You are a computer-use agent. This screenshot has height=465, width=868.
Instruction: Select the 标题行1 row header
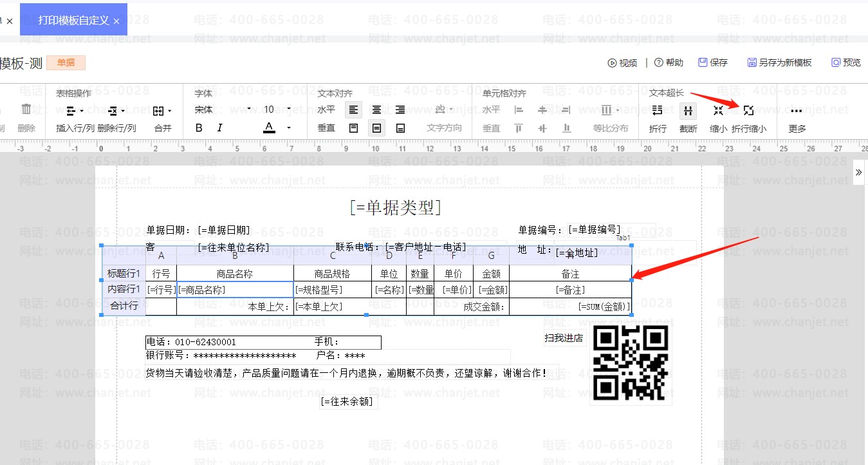(124, 273)
